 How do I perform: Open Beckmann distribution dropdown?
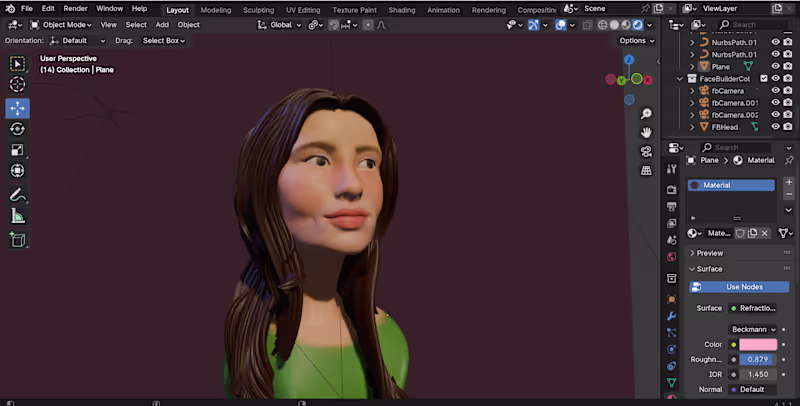point(753,329)
